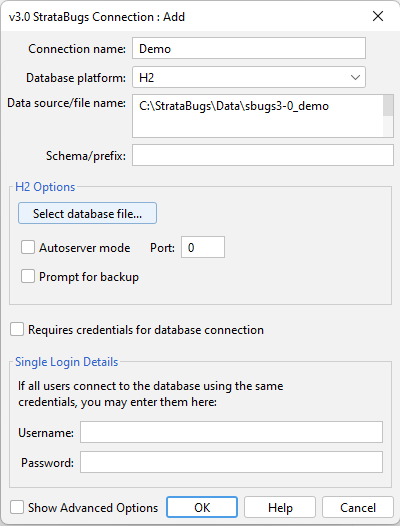This screenshot has width=400, height=526.
Task: Click the H2 Options group label
Action: (x=45, y=187)
